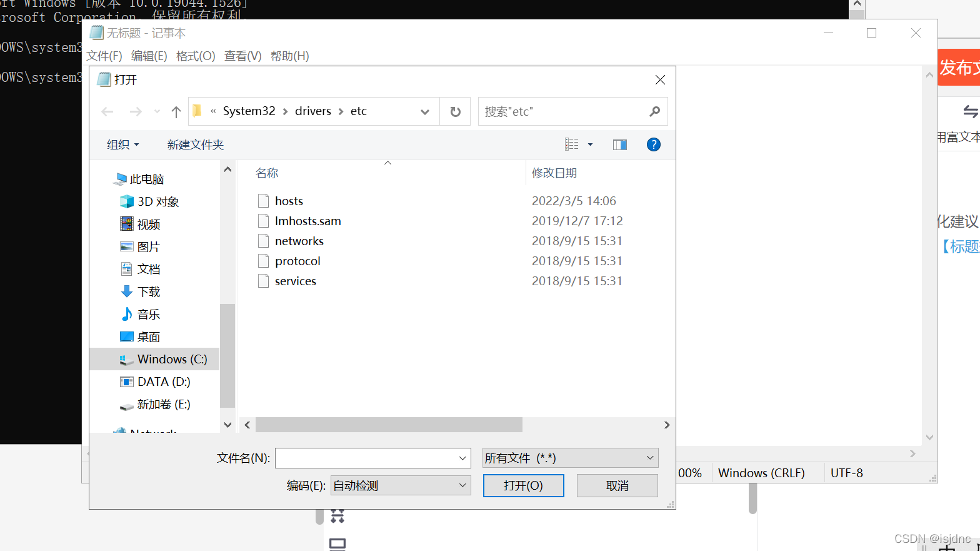Viewport: 980px width, 551px height.
Task: Refresh the etc folder listing
Action: coord(456,111)
